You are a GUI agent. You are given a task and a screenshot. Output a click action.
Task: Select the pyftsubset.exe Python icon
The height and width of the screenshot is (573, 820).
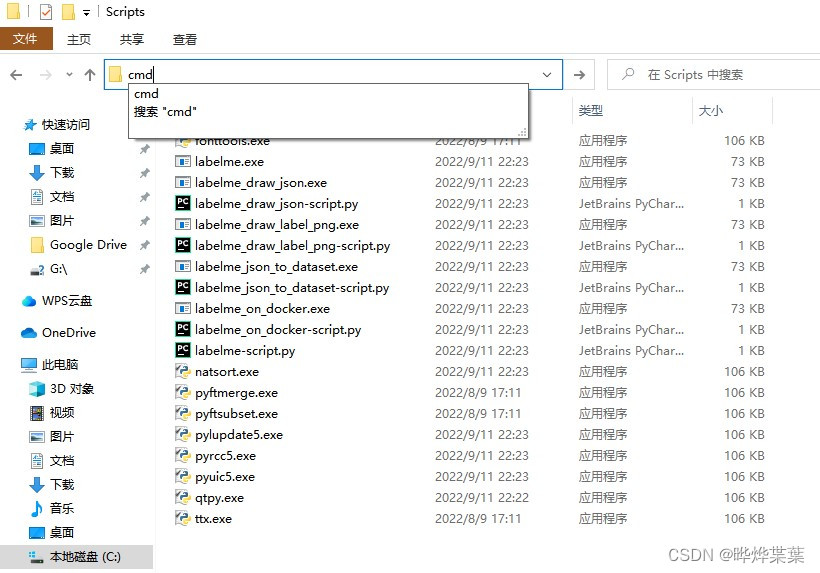(183, 414)
